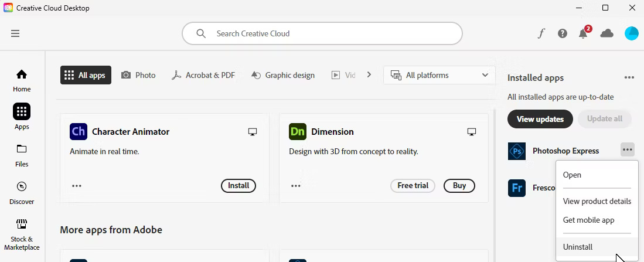Click the 'More apps from Adobe' heading

(x=111, y=230)
